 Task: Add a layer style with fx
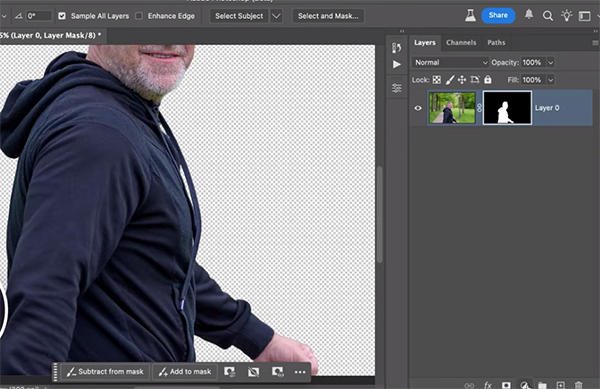pyautogui.click(x=488, y=385)
